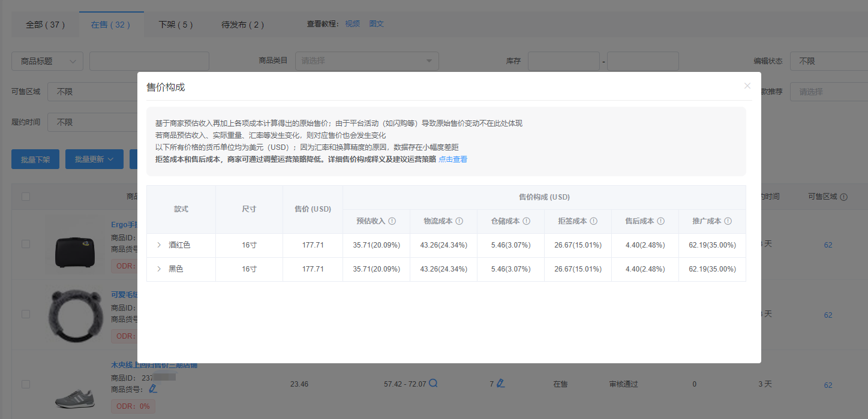Click the 点击查看 link for operation strategy details

point(453,159)
